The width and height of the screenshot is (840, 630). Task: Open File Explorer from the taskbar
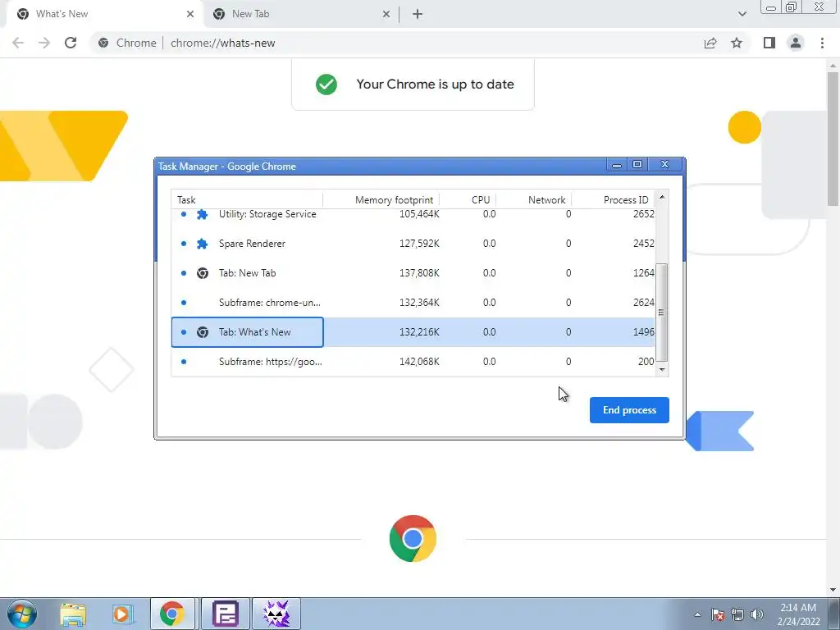tap(73, 614)
